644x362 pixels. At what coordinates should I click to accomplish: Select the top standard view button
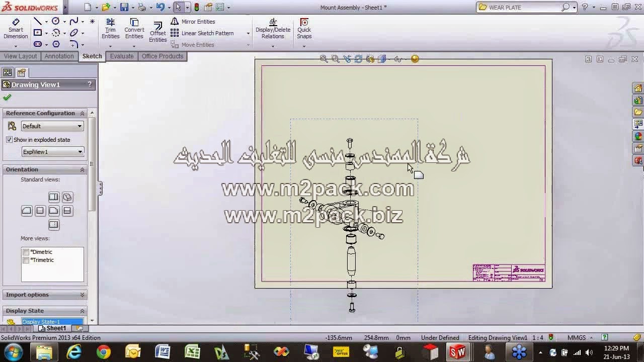54,197
